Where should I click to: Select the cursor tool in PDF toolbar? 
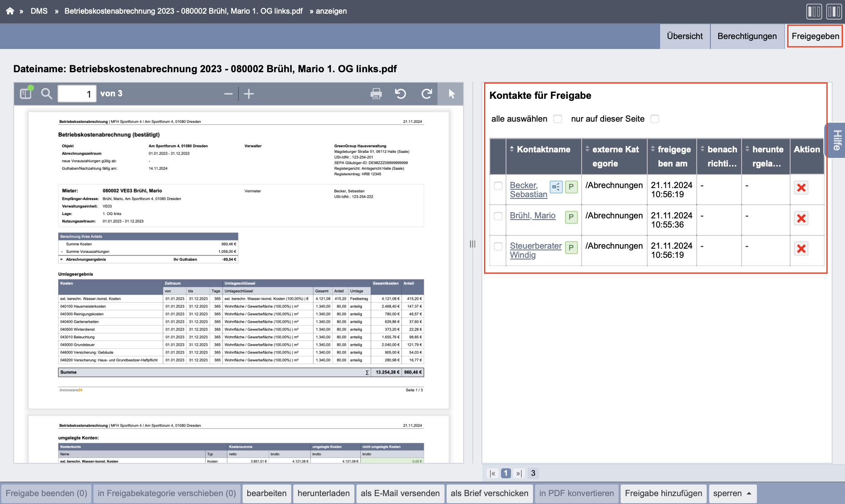point(451,94)
